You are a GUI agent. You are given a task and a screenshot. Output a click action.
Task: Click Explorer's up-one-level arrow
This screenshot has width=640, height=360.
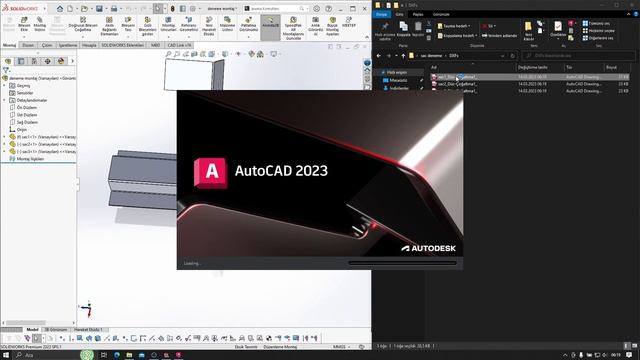(403, 56)
